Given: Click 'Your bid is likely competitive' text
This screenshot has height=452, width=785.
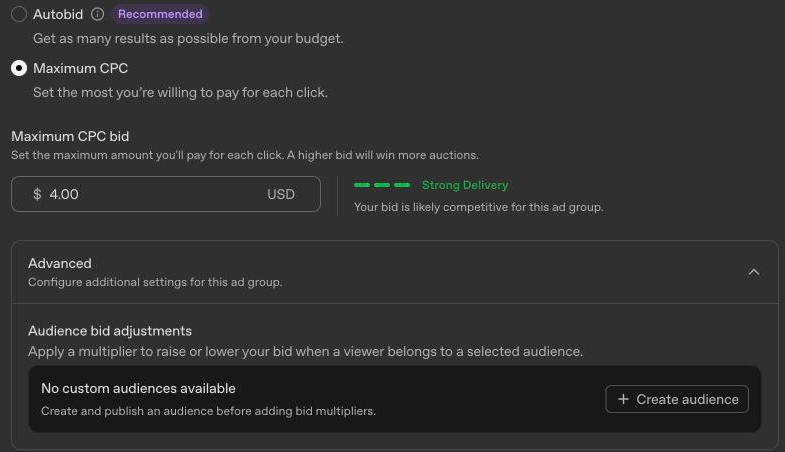Looking at the screenshot, I should tap(479, 207).
